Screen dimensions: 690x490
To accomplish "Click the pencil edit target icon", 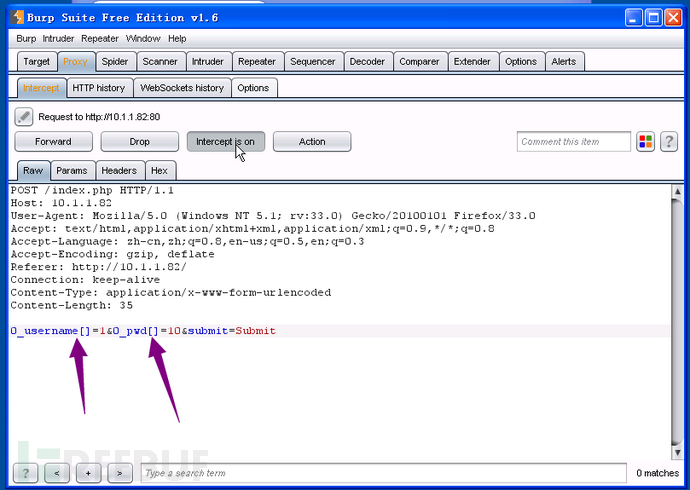I will [x=23, y=117].
